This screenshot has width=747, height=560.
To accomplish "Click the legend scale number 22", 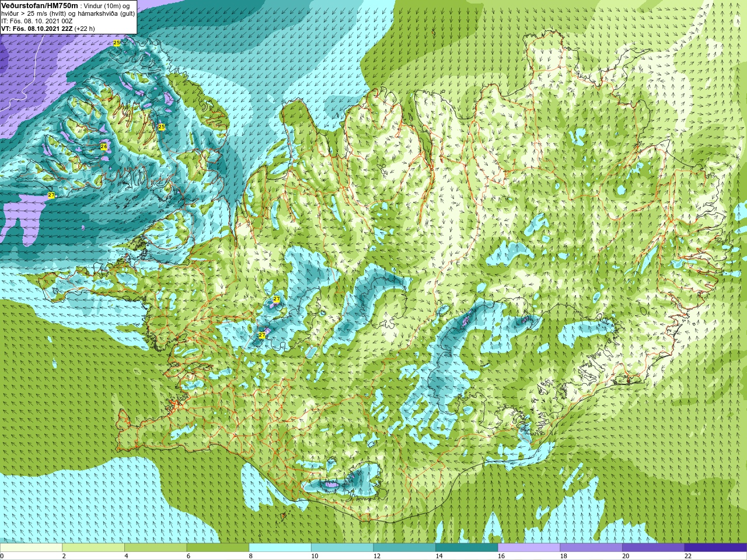I will 688,556.
